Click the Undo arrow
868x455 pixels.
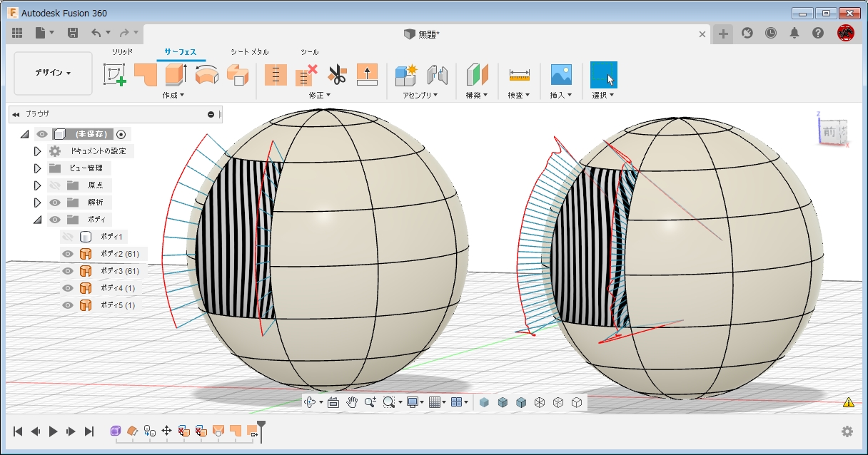click(x=96, y=33)
